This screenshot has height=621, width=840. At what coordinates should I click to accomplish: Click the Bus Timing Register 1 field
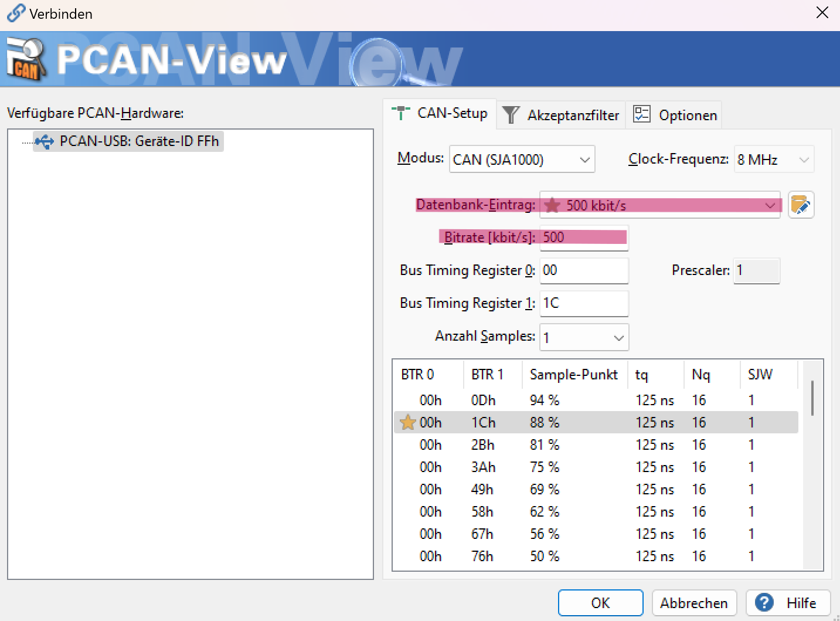584,303
